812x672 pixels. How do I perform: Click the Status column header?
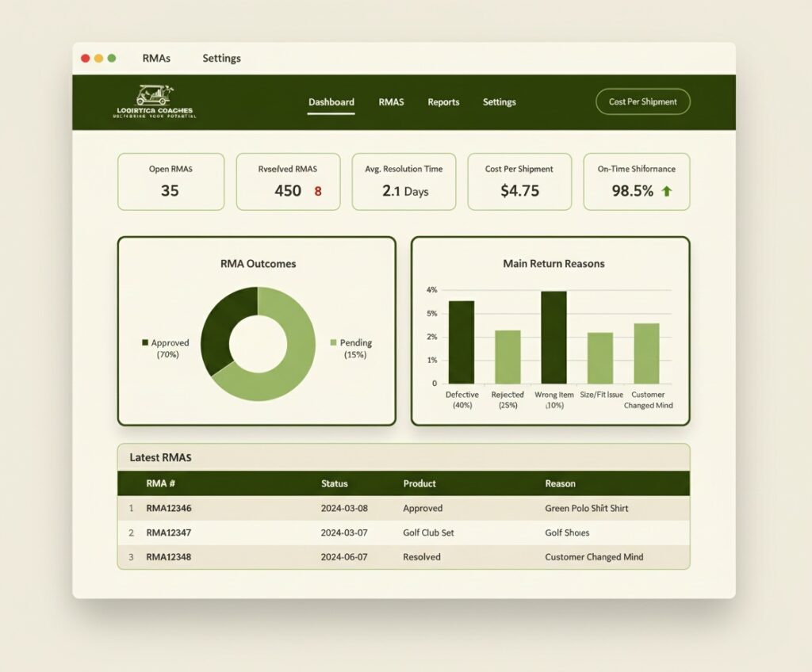click(334, 483)
